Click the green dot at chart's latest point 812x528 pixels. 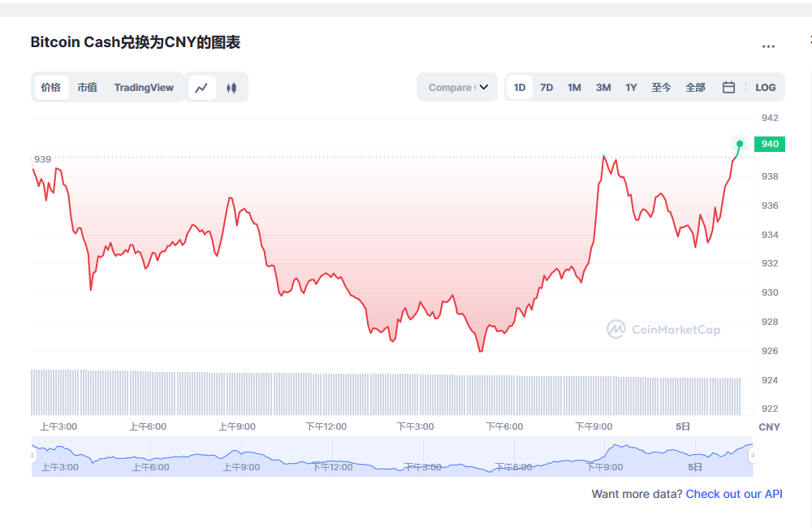[740, 144]
